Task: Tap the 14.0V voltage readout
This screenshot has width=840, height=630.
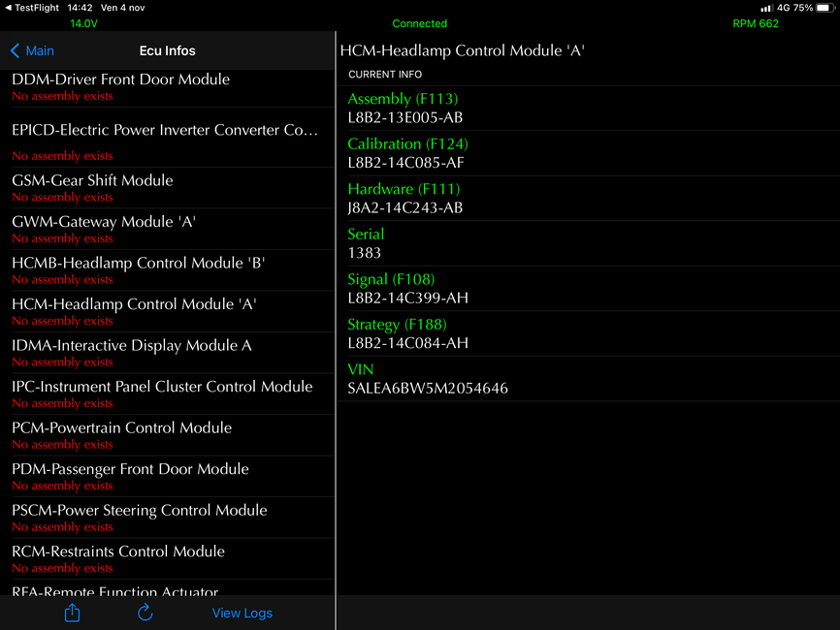Action: point(84,23)
